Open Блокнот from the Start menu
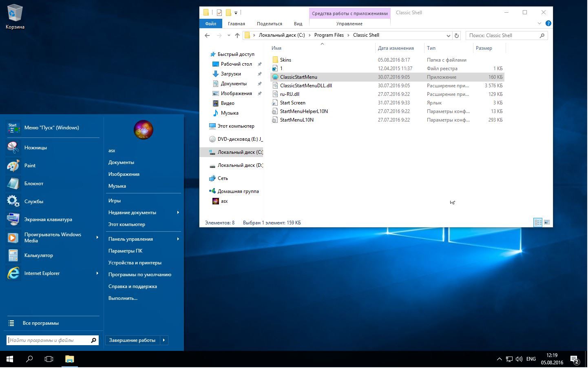This screenshot has width=588, height=368. pos(52,184)
